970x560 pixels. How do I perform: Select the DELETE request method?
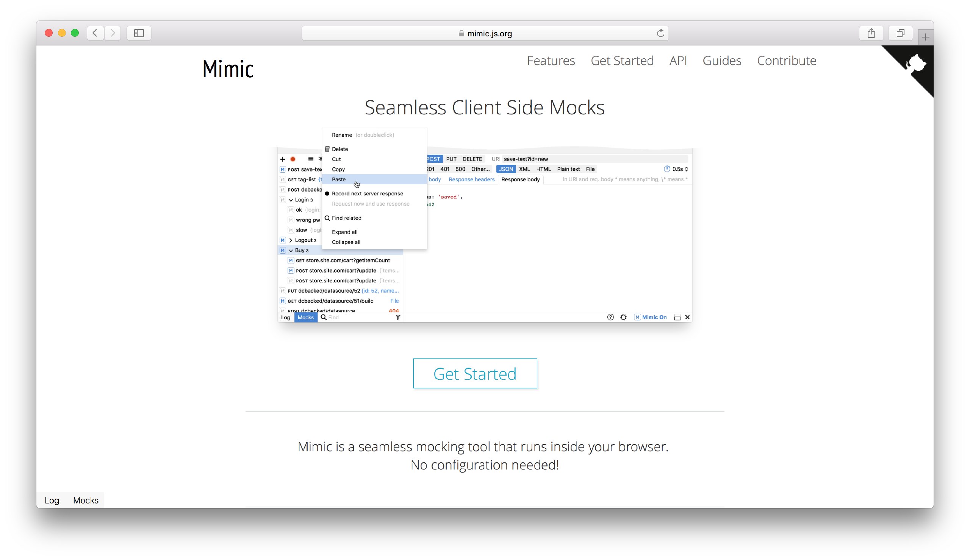[472, 159]
